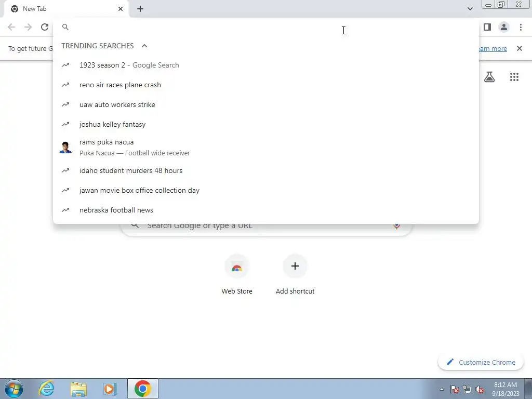This screenshot has height=399, width=532.
Task: Click the Puka Nacua thumbnail photo
Action: point(65,148)
